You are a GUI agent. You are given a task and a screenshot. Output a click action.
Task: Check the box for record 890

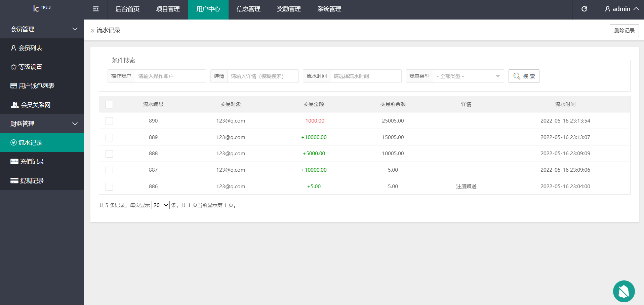(109, 121)
